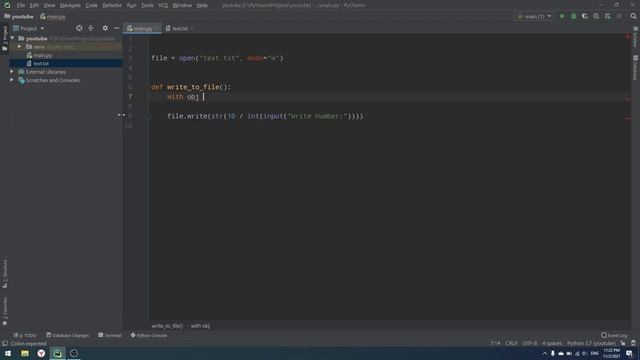Image resolution: width=640 pixels, height=360 pixels.
Task: Open Windows notification center icon
Action: tap(629, 353)
